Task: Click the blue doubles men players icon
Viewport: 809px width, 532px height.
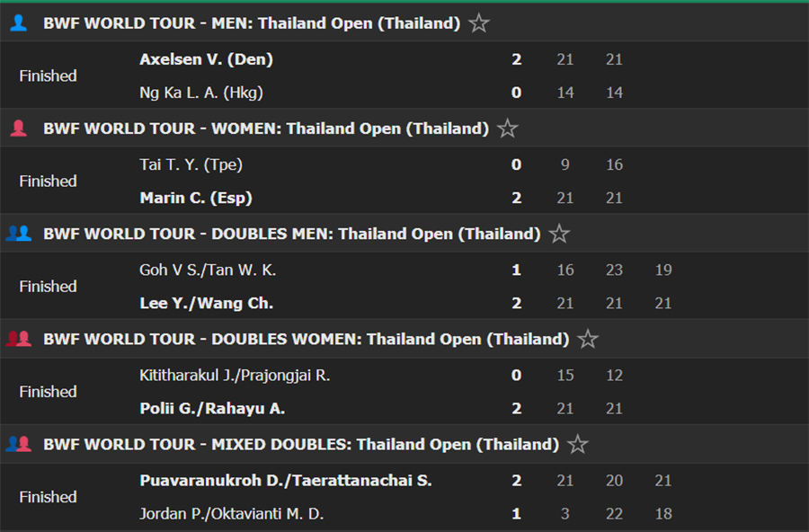Action: pos(19,234)
